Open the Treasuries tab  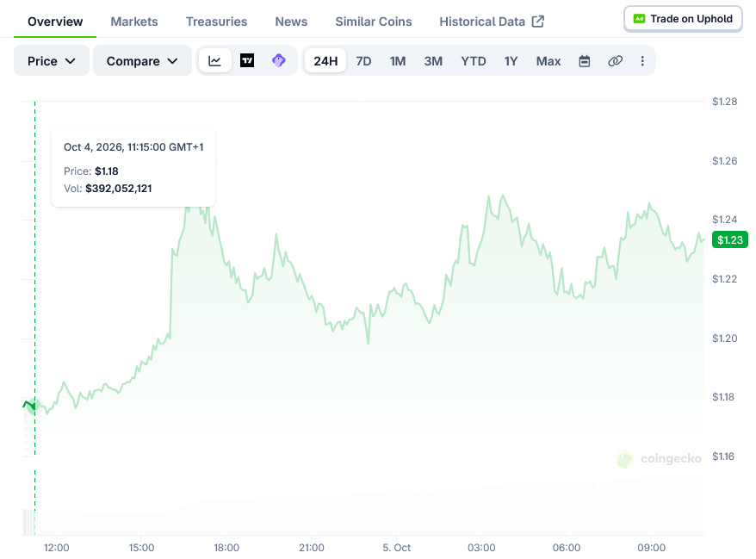click(x=216, y=22)
